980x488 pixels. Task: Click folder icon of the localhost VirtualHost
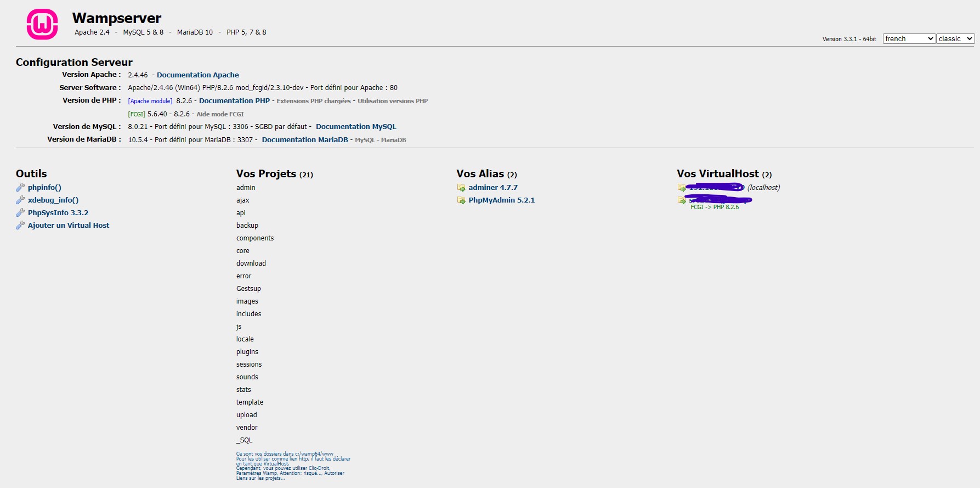682,188
